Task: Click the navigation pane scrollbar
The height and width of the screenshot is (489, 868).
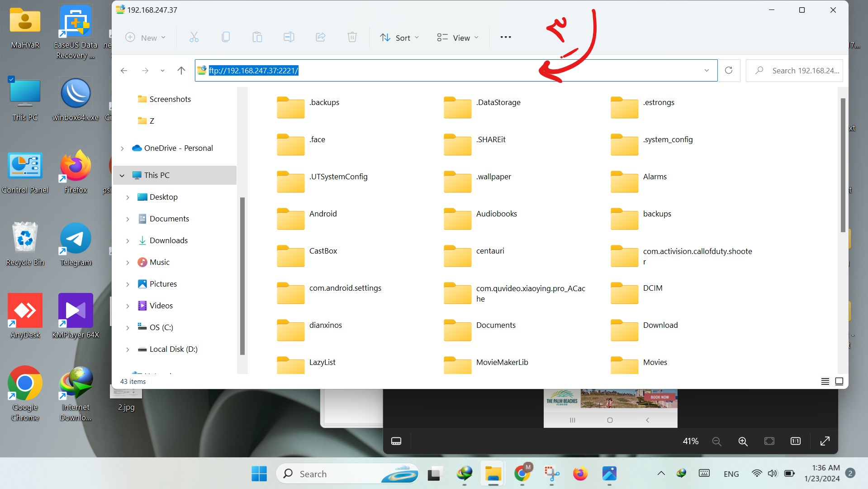Action: point(242,276)
